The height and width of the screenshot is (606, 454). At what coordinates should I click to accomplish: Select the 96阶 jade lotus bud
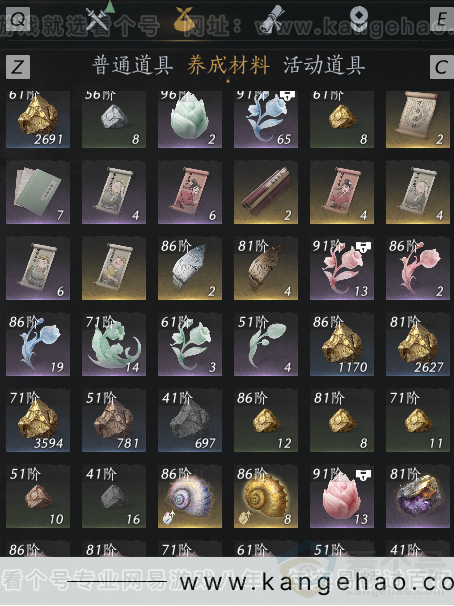[190, 119]
